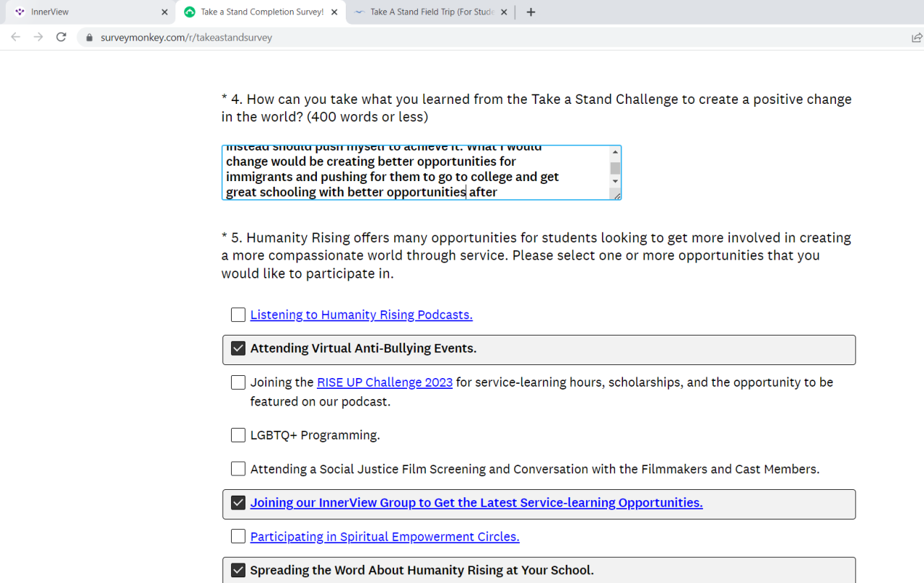Click the site lock icon
The image size is (924, 583).
click(90, 38)
